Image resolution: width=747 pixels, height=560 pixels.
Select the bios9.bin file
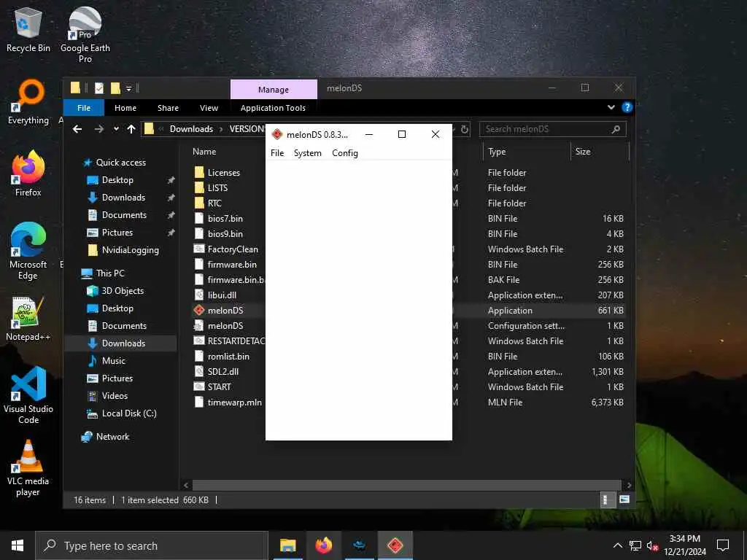coord(225,234)
